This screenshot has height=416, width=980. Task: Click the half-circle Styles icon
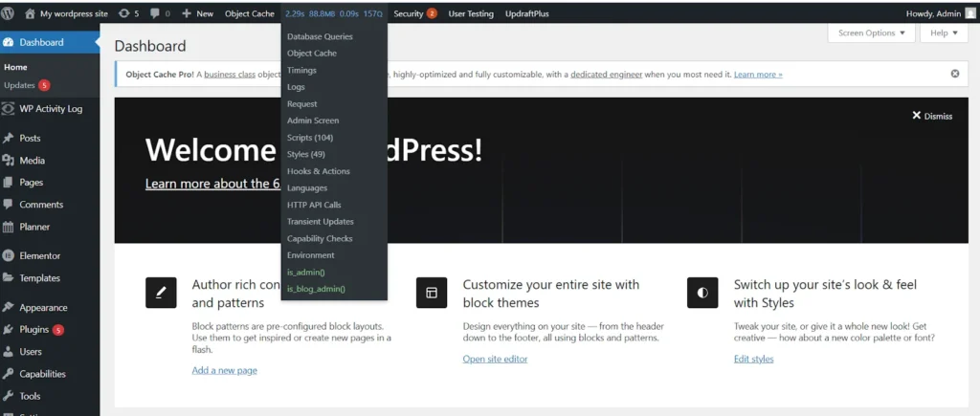(x=702, y=293)
